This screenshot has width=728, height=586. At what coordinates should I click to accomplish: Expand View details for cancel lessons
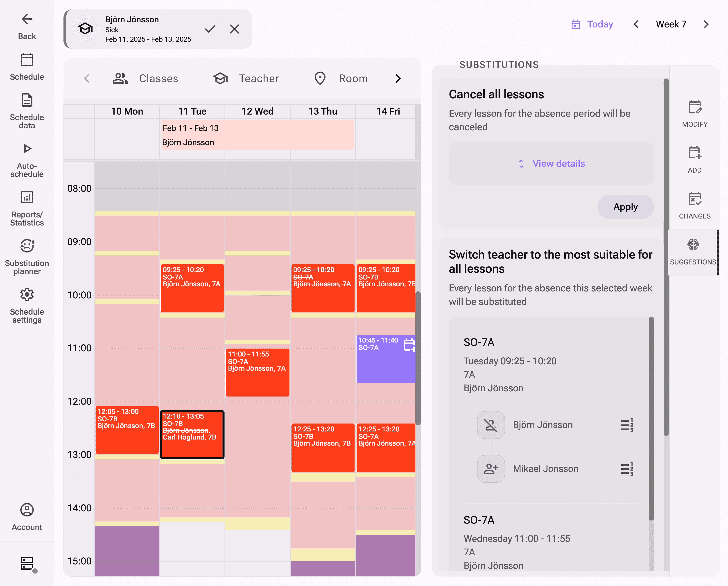551,164
